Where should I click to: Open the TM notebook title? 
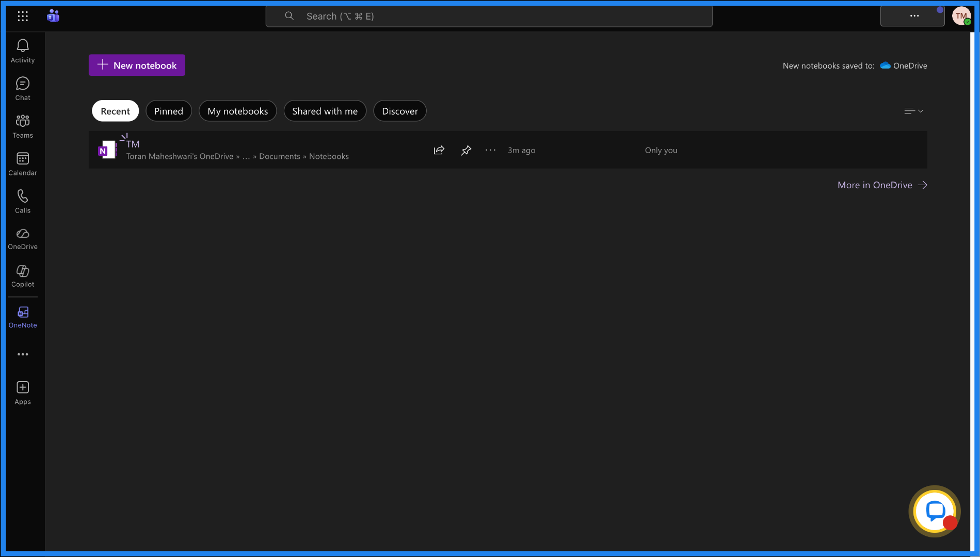pos(133,144)
